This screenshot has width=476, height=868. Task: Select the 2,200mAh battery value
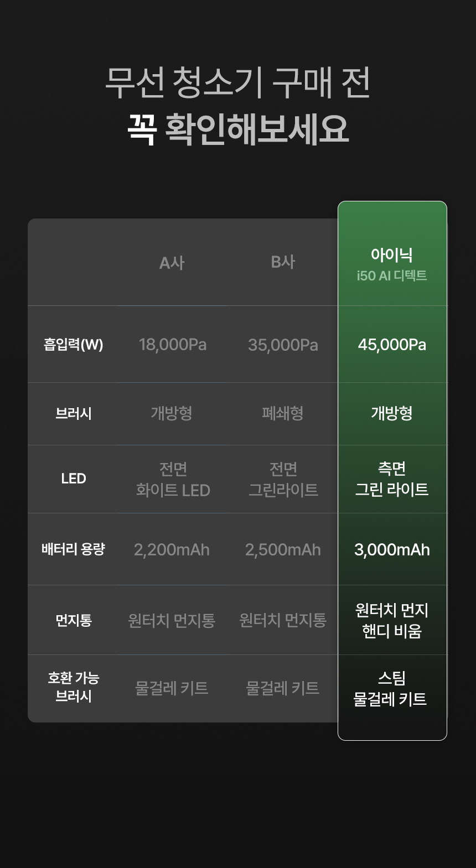pyautogui.click(x=172, y=550)
